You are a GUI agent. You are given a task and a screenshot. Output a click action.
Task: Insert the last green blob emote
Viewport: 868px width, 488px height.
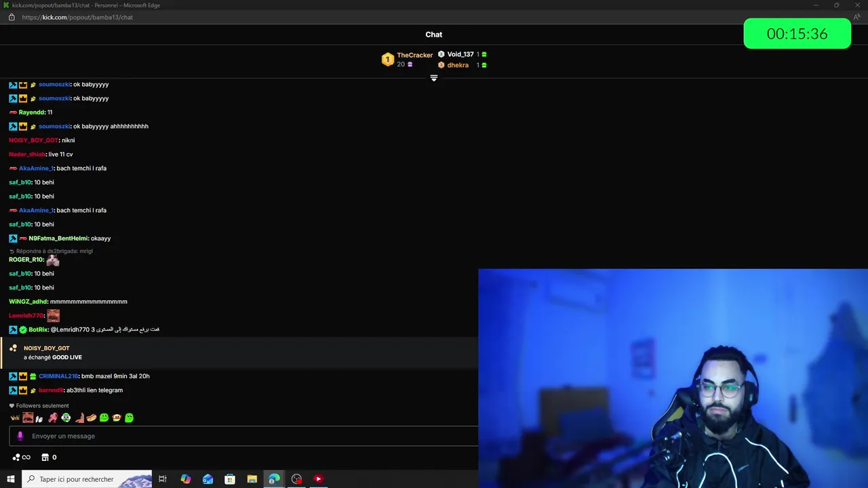point(130,418)
